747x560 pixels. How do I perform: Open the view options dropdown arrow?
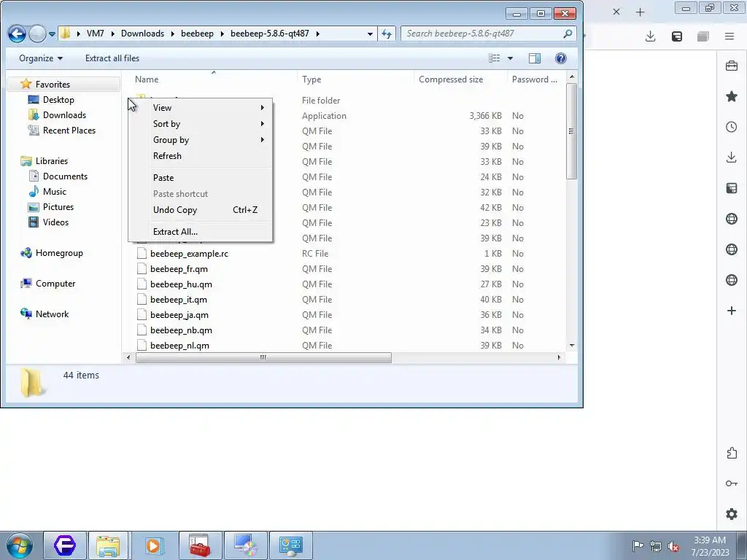(x=510, y=58)
